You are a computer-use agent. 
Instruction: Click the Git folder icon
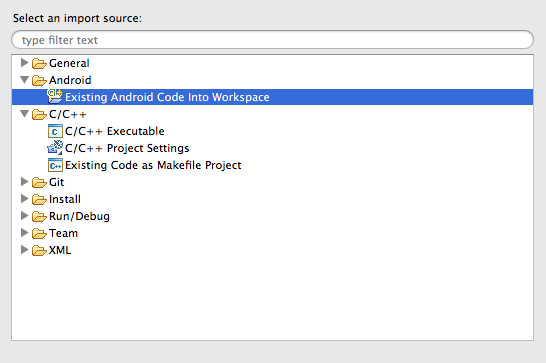(x=39, y=183)
